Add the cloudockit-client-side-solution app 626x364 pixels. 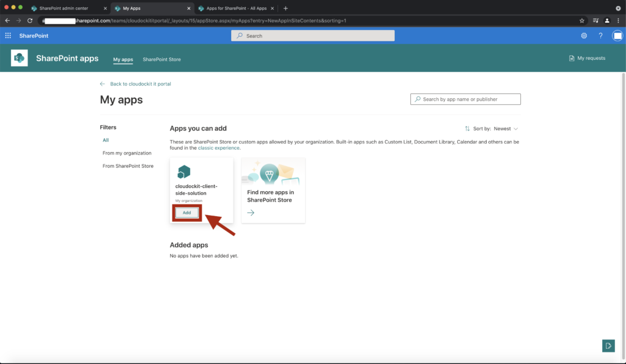(187, 213)
